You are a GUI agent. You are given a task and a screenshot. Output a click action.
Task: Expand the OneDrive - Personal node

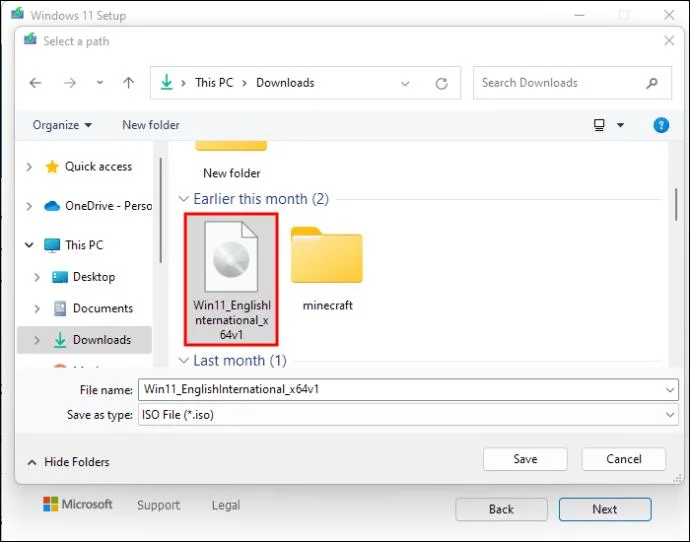point(29,206)
